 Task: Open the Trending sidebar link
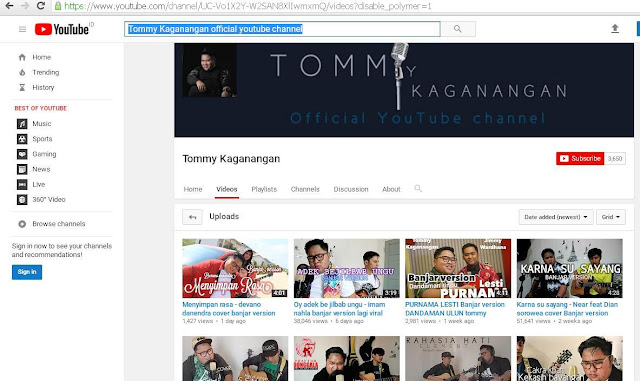tap(46, 72)
